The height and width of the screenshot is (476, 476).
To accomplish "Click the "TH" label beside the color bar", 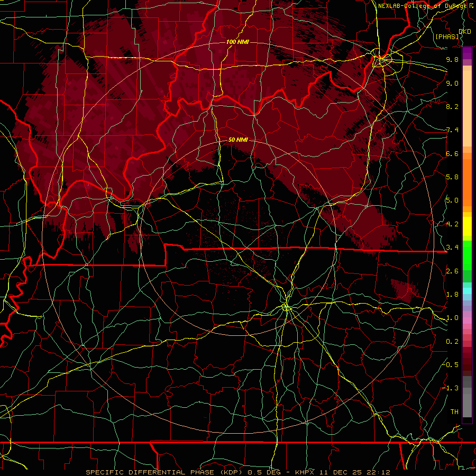I will pyautogui.click(x=454, y=411).
